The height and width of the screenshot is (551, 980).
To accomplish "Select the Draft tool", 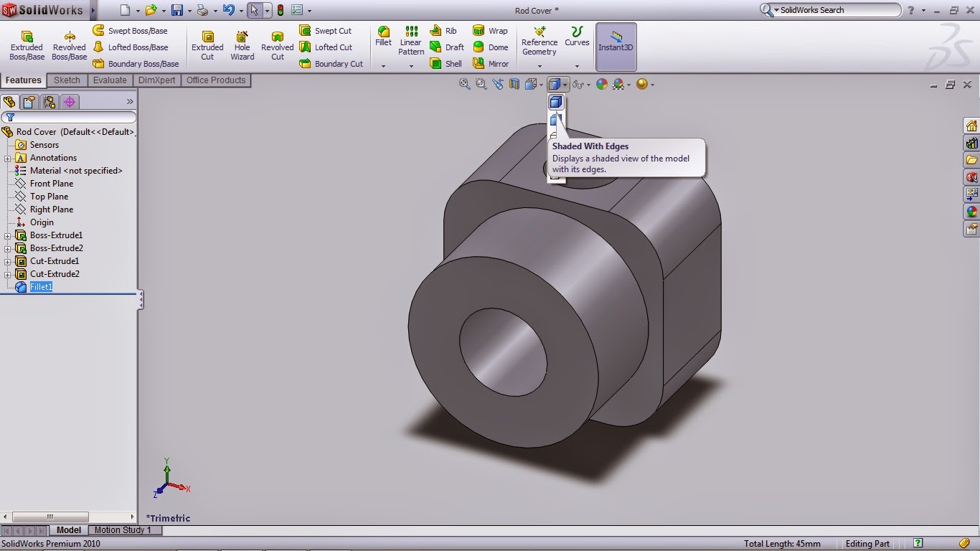I will click(x=447, y=47).
